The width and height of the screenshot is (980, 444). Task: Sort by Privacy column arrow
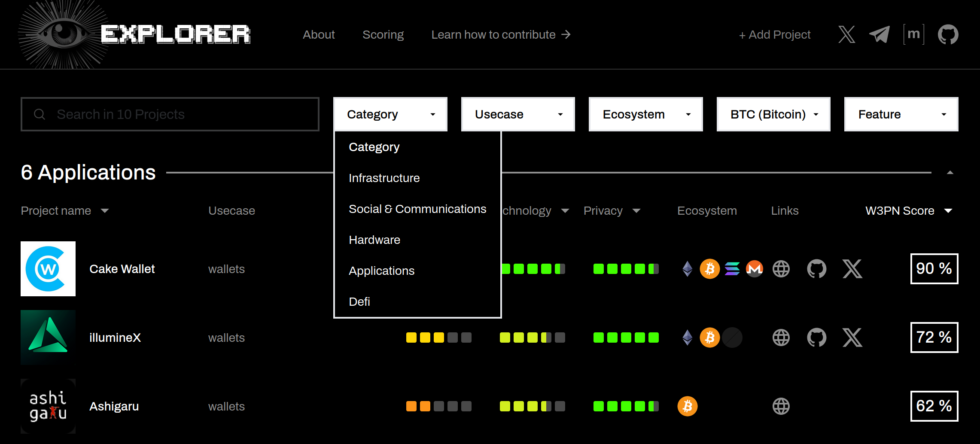click(x=636, y=211)
